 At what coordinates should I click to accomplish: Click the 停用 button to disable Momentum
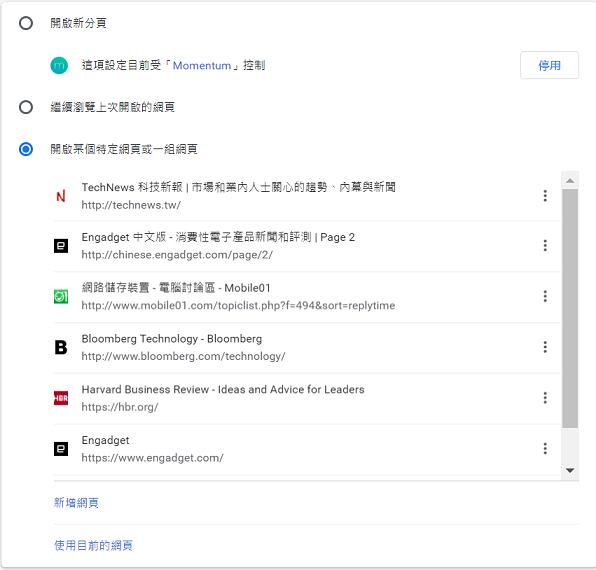point(549,65)
